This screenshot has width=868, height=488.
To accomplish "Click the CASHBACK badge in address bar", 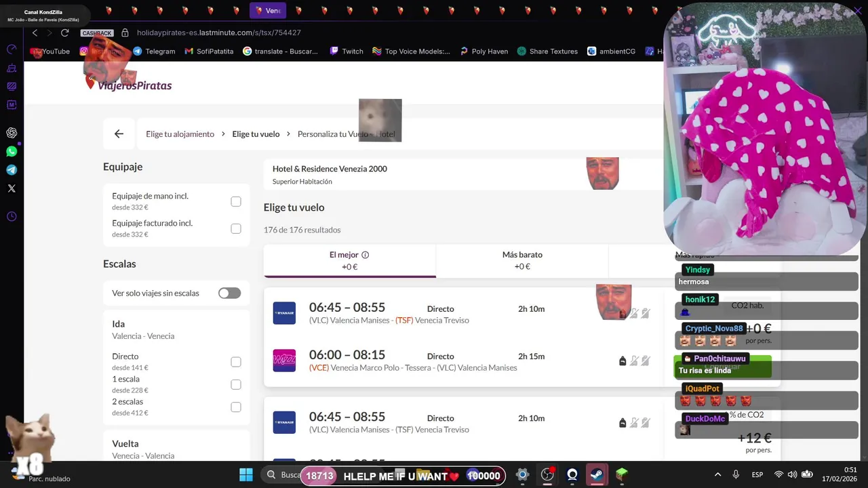I will (97, 33).
